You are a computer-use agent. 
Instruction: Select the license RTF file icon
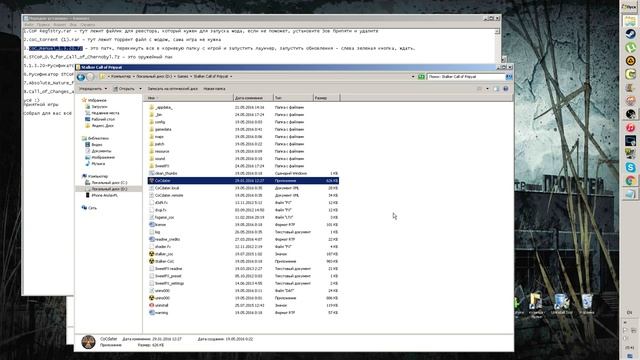tap(151, 224)
